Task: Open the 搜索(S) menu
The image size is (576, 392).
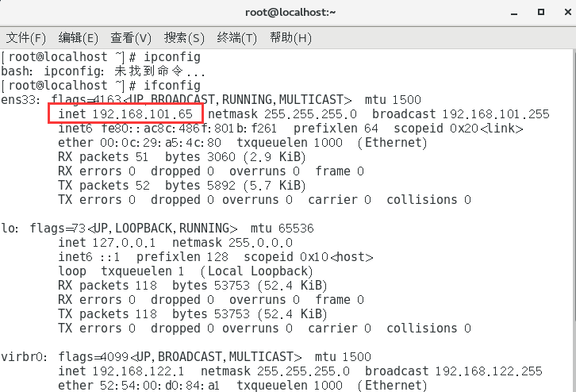Action: [184, 38]
